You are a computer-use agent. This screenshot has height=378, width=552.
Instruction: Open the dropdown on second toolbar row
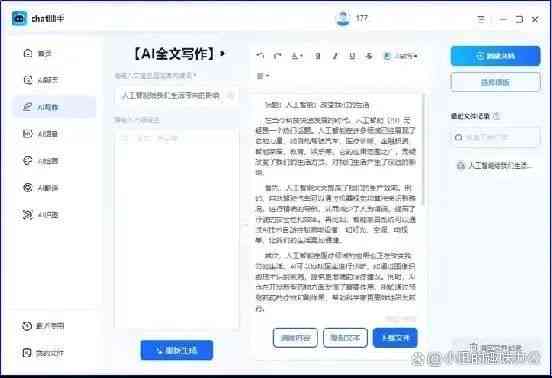263,76
